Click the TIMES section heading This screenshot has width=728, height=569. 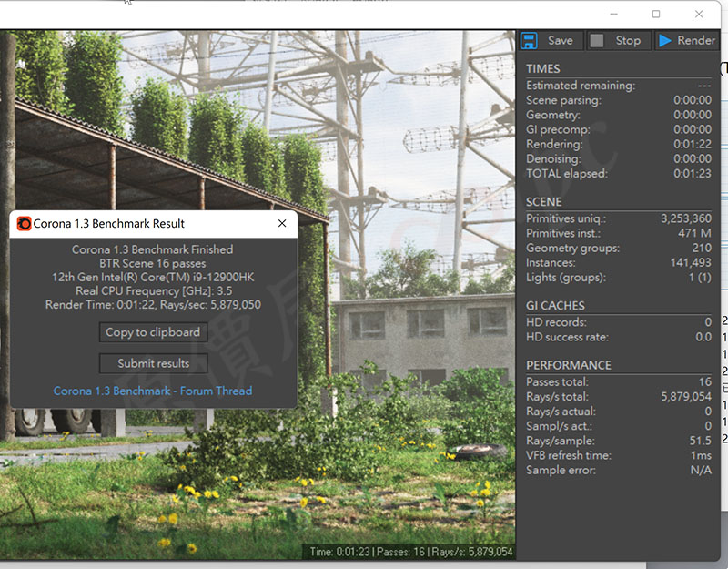pyautogui.click(x=542, y=69)
